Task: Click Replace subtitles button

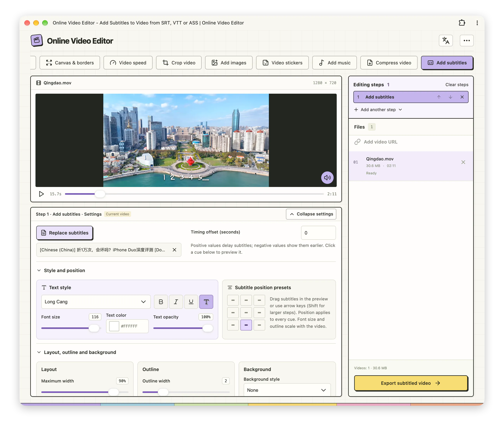Action: click(x=64, y=233)
